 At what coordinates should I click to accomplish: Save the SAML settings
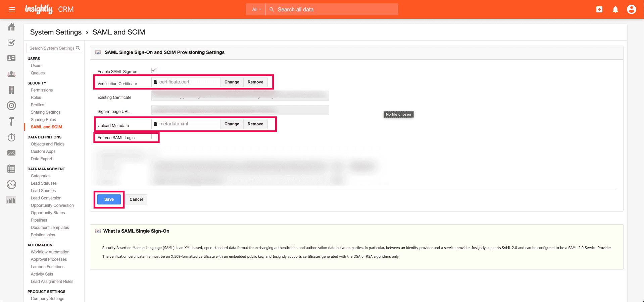(109, 199)
